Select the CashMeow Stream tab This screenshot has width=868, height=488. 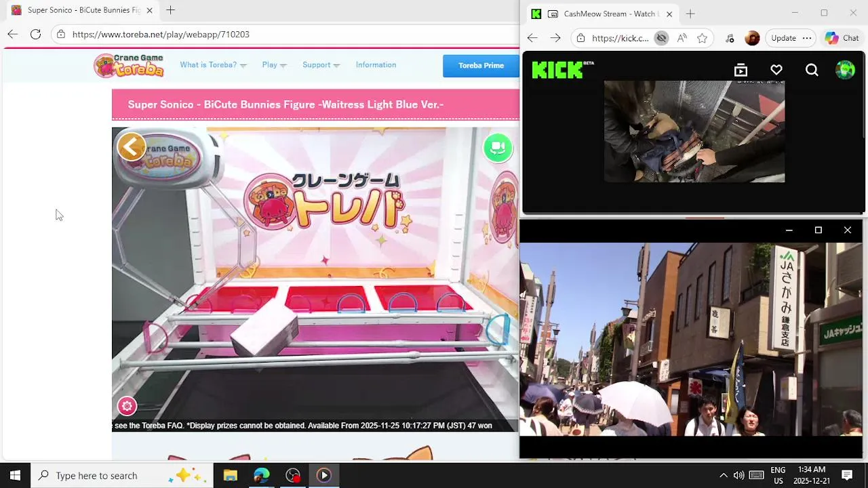[x=604, y=14]
